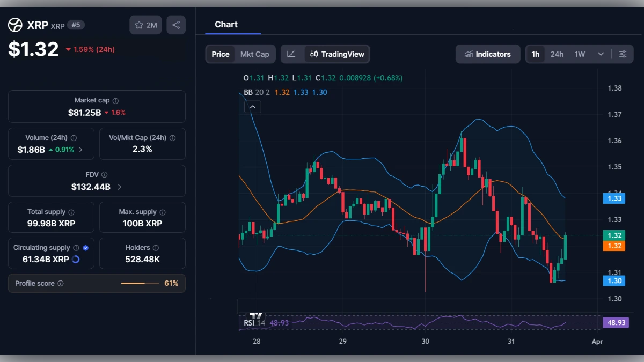The image size is (644, 362).
Task: Click the Profile score progress bar
Action: pos(141,283)
